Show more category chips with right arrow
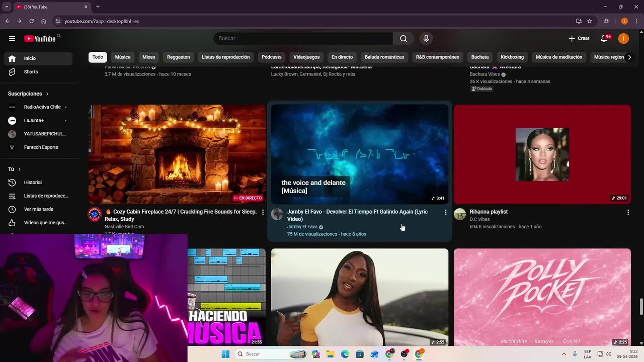 click(x=629, y=57)
